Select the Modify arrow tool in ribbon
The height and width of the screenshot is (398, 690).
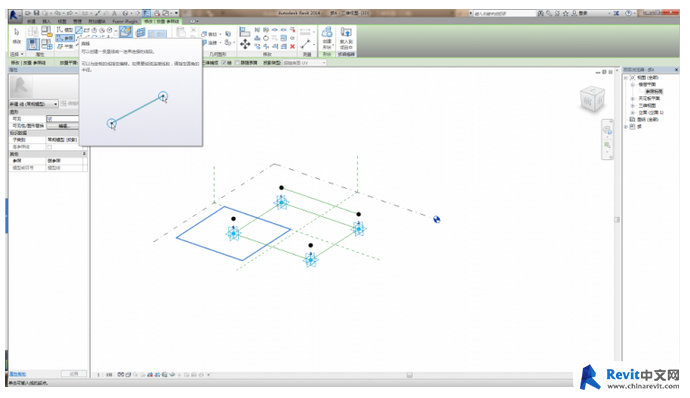coord(16,32)
